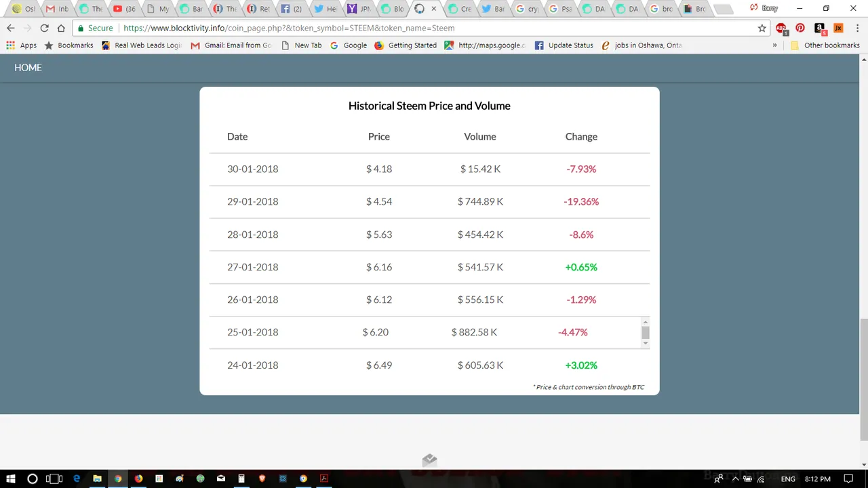Open the Brave browser taskbar icon
The width and height of the screenshot is (868, 488).
(262, 479)
